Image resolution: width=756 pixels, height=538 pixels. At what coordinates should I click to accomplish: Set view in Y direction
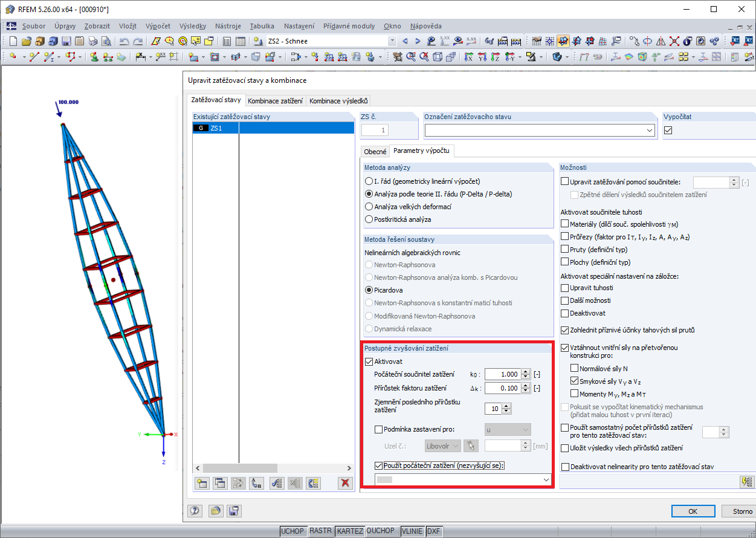(482, 57)
